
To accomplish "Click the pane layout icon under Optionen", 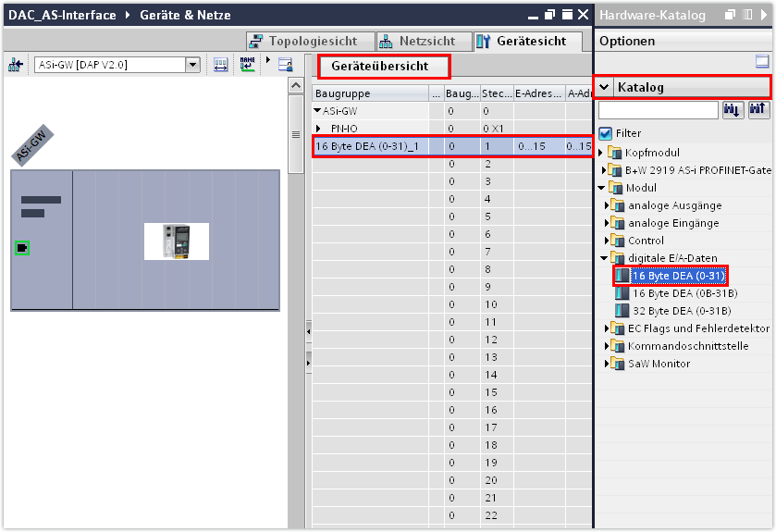I will click(x=762, y=62).
